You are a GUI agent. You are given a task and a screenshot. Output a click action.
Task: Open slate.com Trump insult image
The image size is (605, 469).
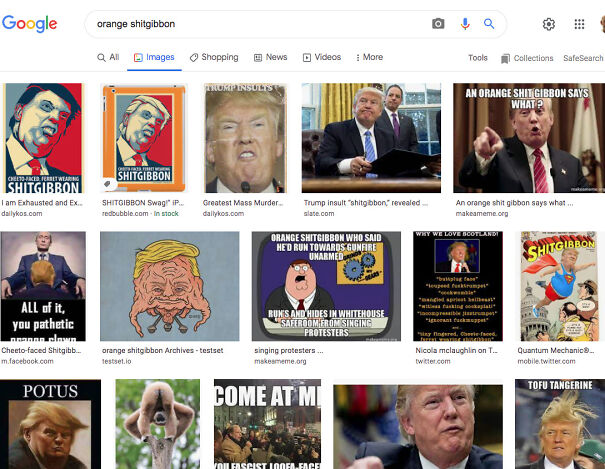tap(371, 138)
